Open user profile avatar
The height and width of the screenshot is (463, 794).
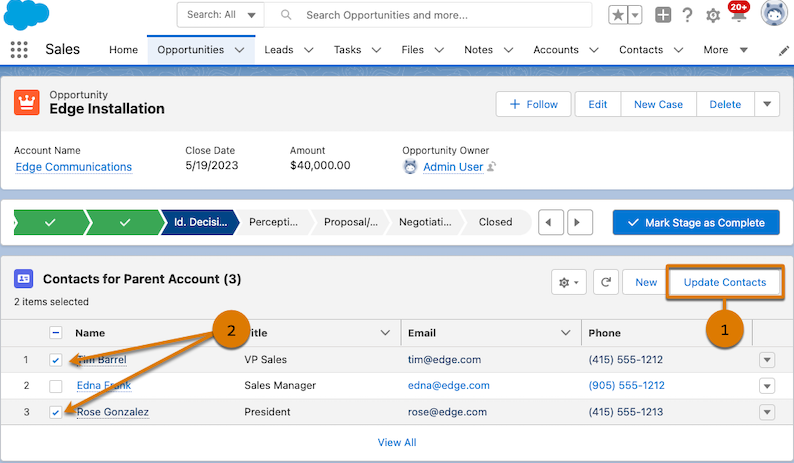[x=774, y=14]
